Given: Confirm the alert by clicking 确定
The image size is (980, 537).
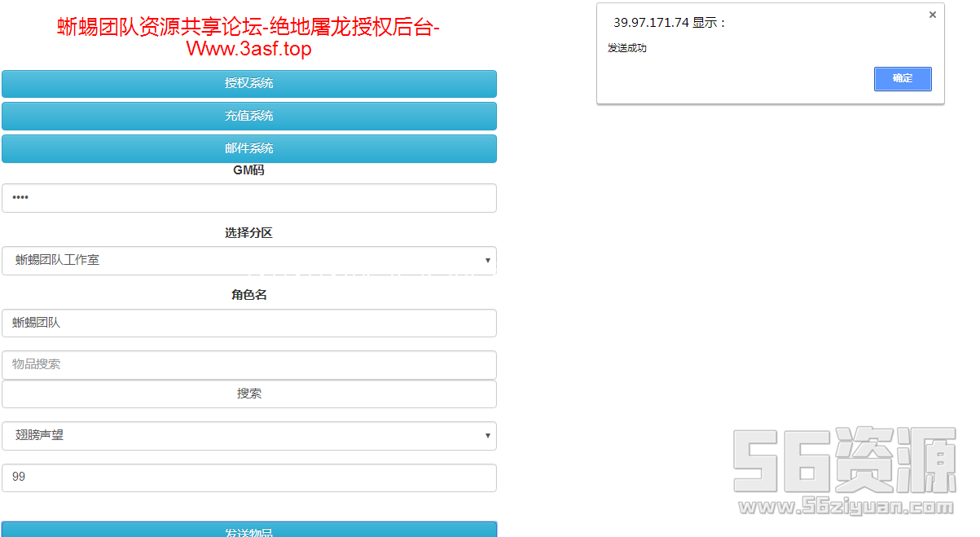Looking at the screenshot, I should coord(903,79).
